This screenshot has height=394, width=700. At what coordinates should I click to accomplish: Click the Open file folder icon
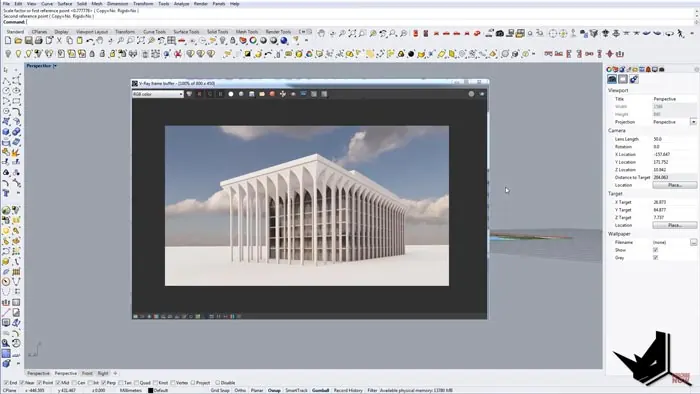coord(18,41)
